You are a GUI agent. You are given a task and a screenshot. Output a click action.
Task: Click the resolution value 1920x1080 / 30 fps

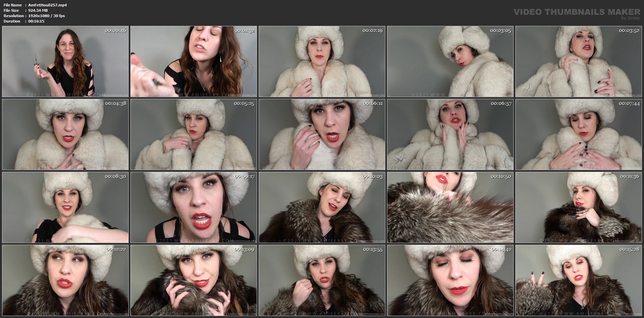47,16
